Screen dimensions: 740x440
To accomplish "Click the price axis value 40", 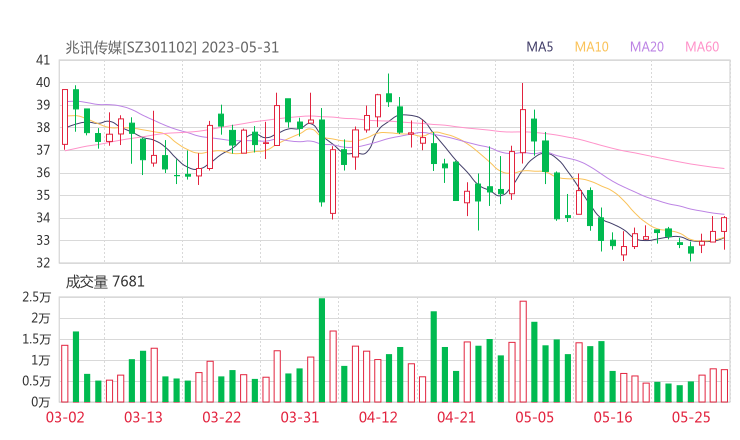I will [43, 83].
